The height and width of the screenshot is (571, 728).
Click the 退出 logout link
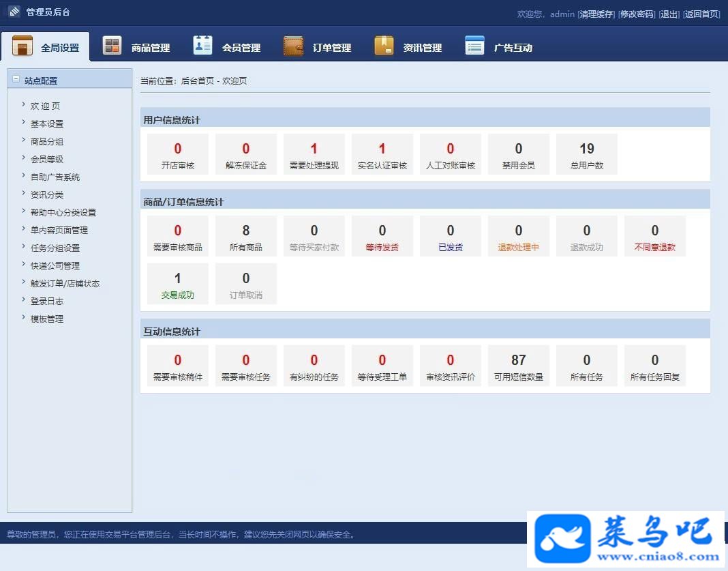pyautogui.click(x=669, y=14)
